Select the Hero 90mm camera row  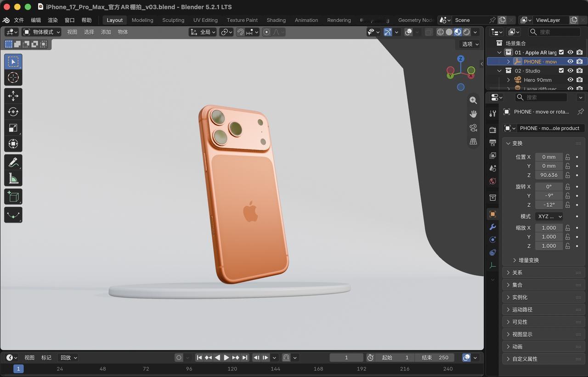pyautogui.click(x=537, y=80)
